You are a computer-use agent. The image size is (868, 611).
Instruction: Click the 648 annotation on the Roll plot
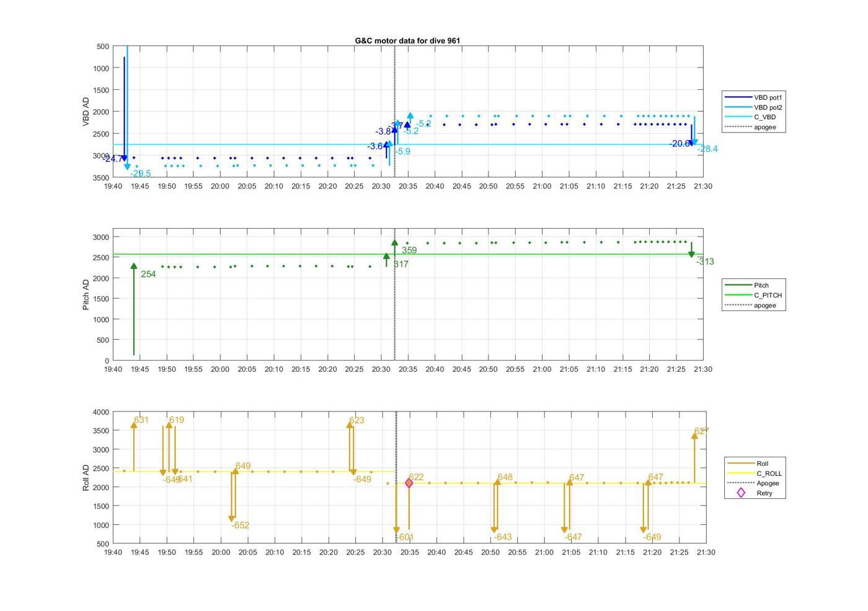[505, 477]
